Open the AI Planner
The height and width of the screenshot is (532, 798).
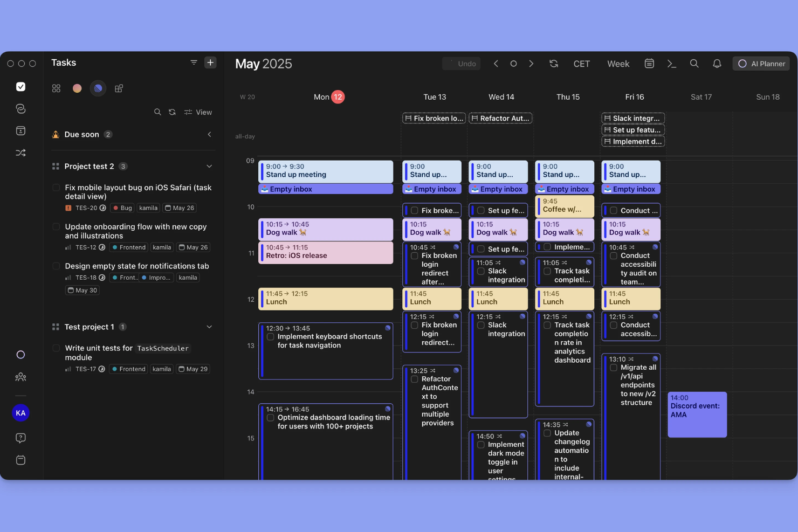pyautogui.click(x=761, y=63)
